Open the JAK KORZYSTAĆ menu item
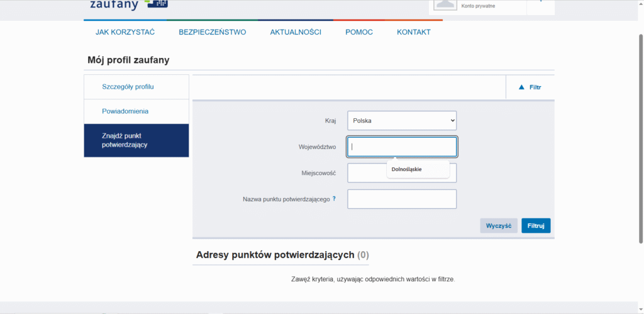The height and width of the screenshot is (314, 644). (x=125, y=33)
